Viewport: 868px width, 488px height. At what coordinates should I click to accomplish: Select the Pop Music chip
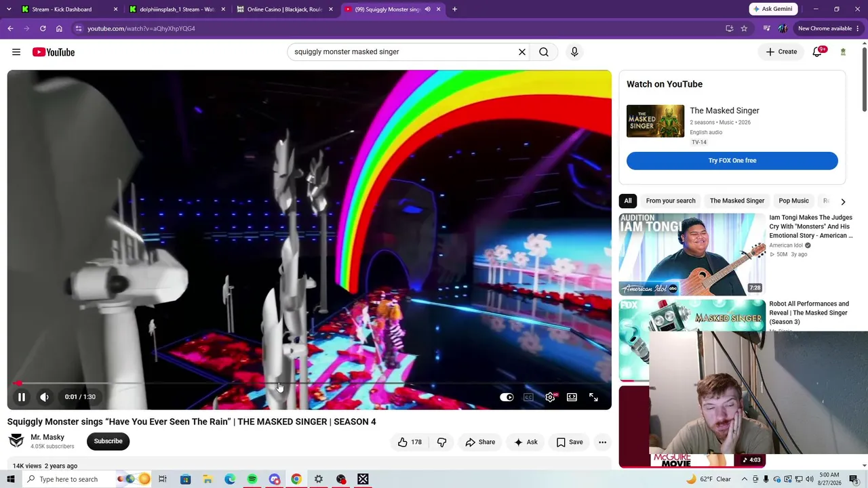tap(793, 201)
